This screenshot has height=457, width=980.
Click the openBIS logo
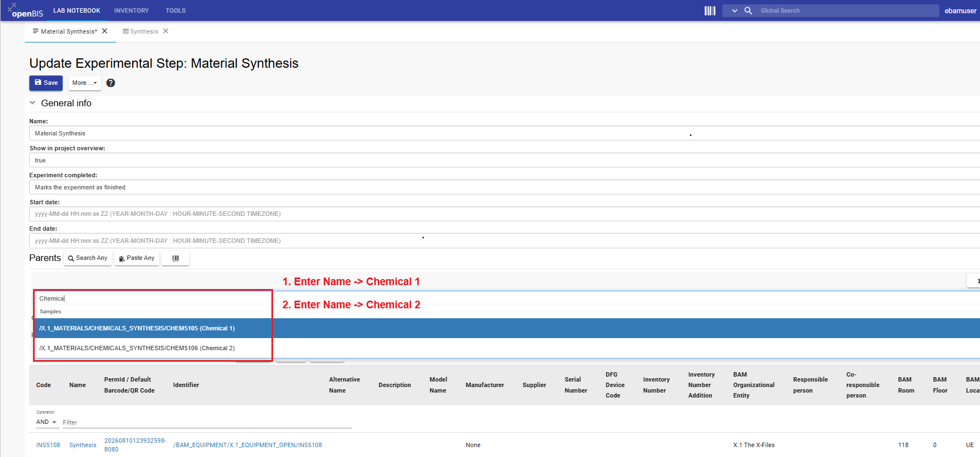[25, 10]
